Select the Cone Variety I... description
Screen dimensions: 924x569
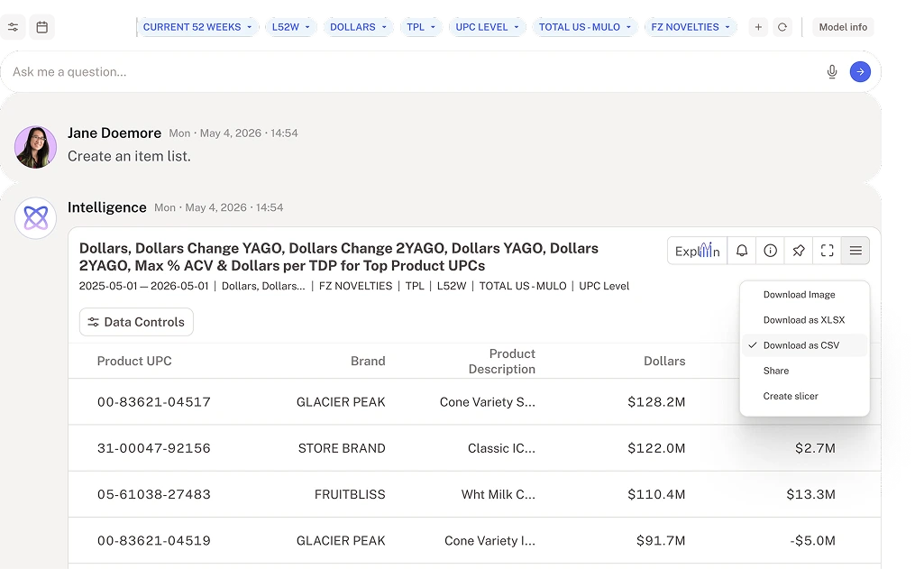489,541
